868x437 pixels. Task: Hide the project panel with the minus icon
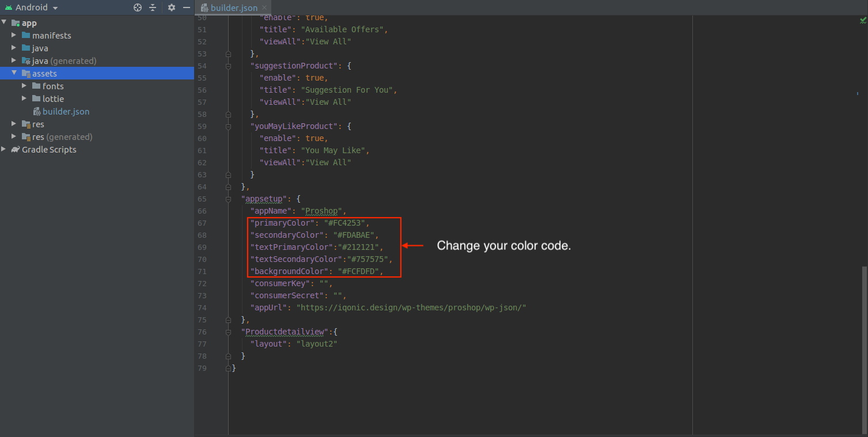[186, 7]
